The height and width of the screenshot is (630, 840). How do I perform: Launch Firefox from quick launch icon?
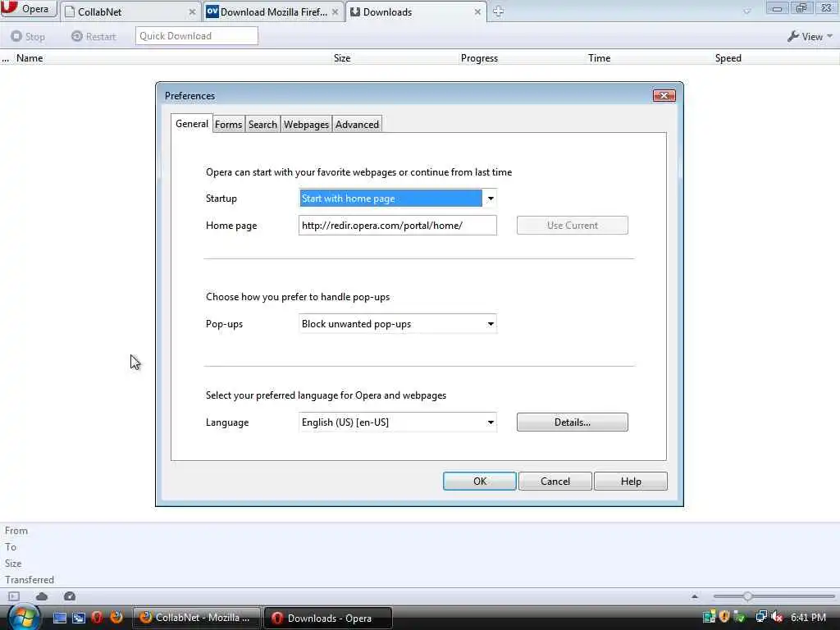(116, 618)
